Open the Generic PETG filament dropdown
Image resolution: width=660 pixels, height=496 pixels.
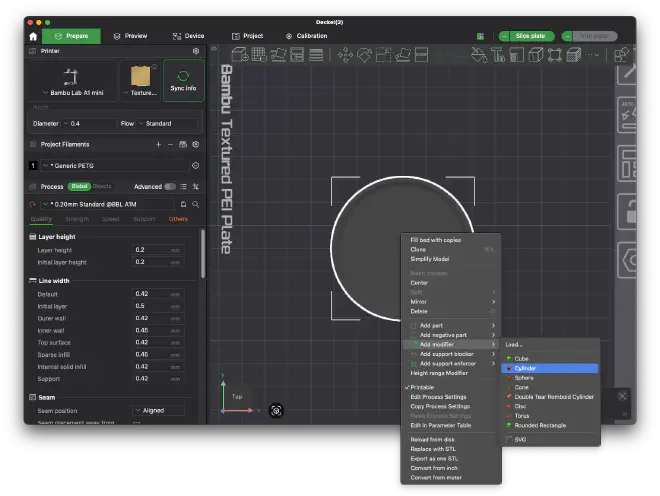tap(114, 165)
